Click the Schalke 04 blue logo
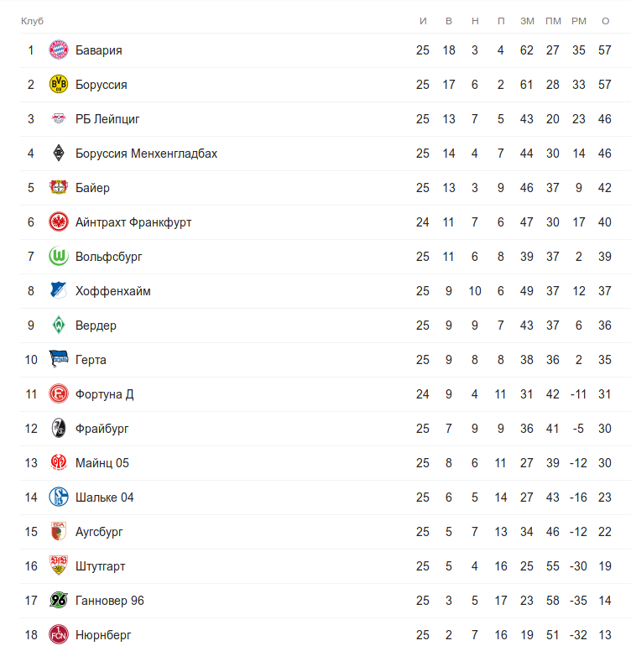 (x=58, y=497)
